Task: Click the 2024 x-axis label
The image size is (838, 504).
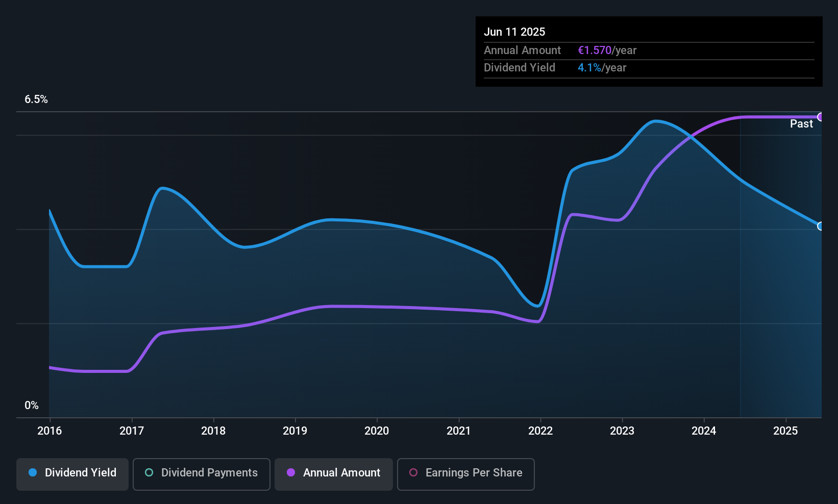Action: point(704,431)
